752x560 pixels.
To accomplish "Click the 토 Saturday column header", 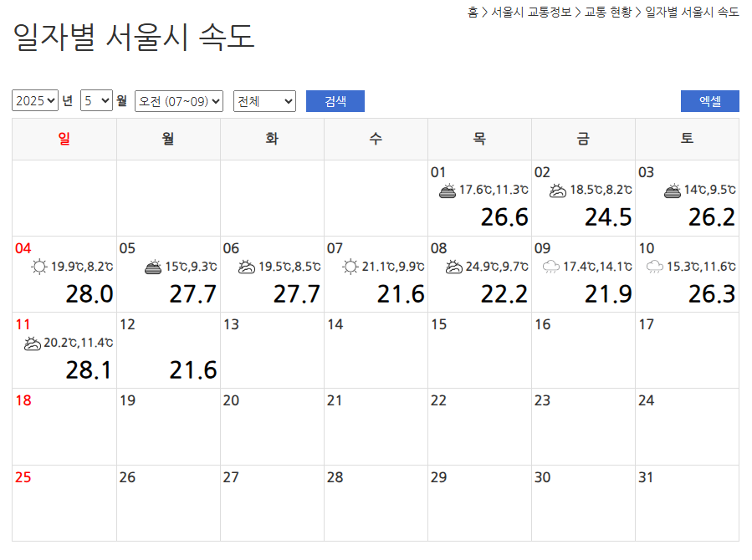I will pyautogui.click(x=688, y=139).
